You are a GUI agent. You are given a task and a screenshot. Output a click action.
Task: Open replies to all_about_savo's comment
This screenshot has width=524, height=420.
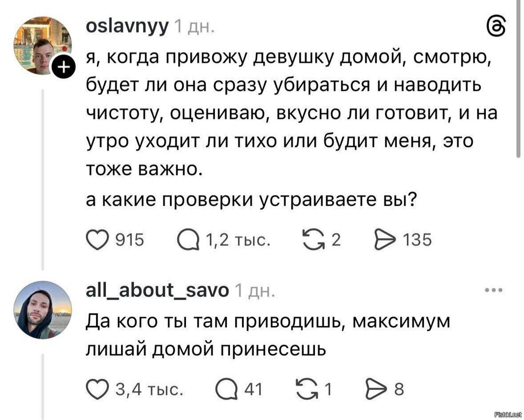227,389
